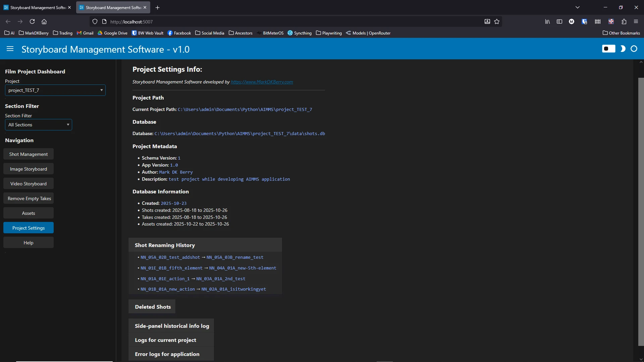
Task: Expand the Error logs for application section
Action: point(167,354)
